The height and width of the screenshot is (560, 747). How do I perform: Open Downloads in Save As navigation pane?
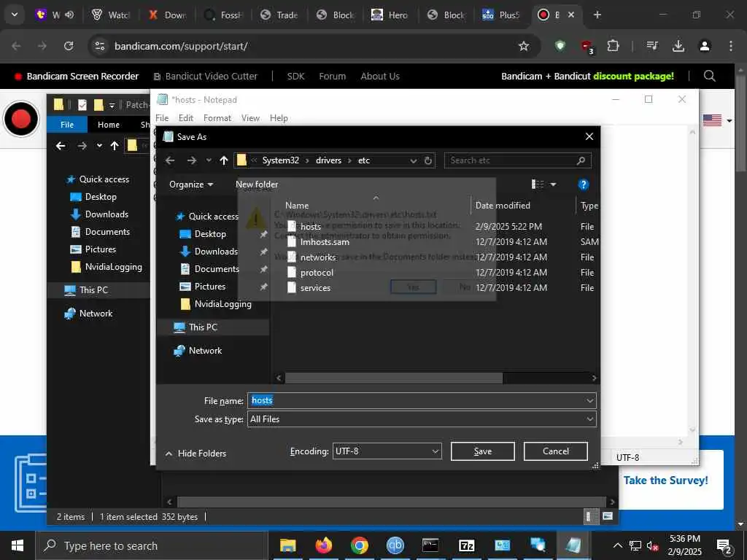coord(215,252)
